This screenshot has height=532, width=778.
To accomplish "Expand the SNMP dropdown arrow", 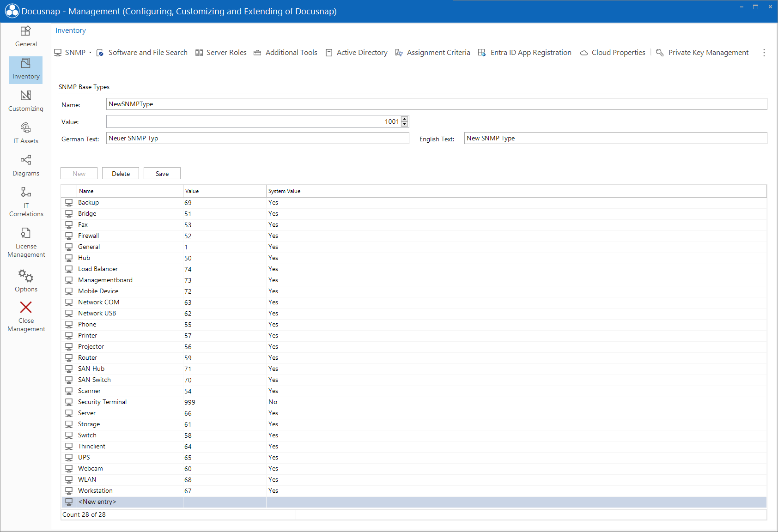I will click(x=90, y=53).
